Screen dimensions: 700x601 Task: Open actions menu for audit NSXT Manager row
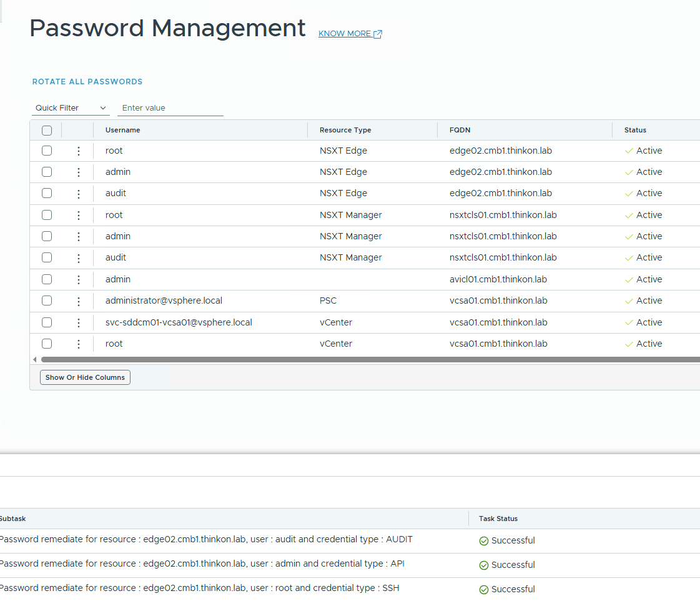79,257
